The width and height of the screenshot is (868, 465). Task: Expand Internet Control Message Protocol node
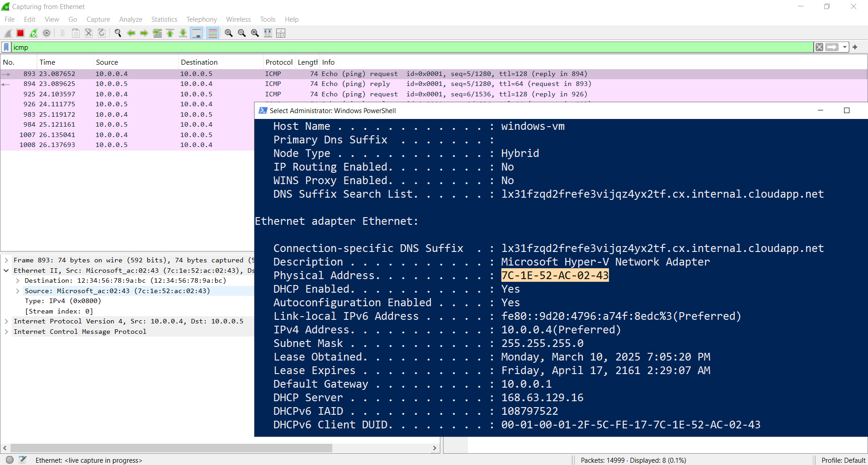click(x=6, y=332)
